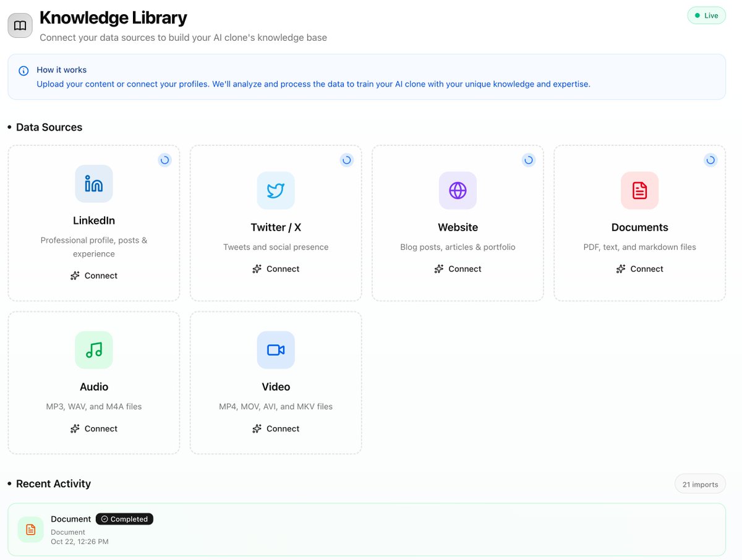Connect the Website data source
The height and width of the screenshot is (560, 742).
point(458,269)
